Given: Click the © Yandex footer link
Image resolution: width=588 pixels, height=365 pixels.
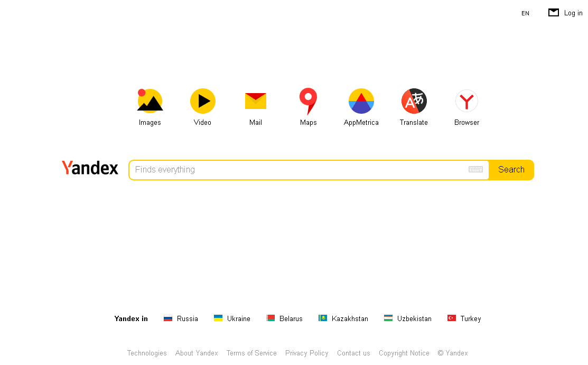Looking at the screenshot, I should coord(453,353).
